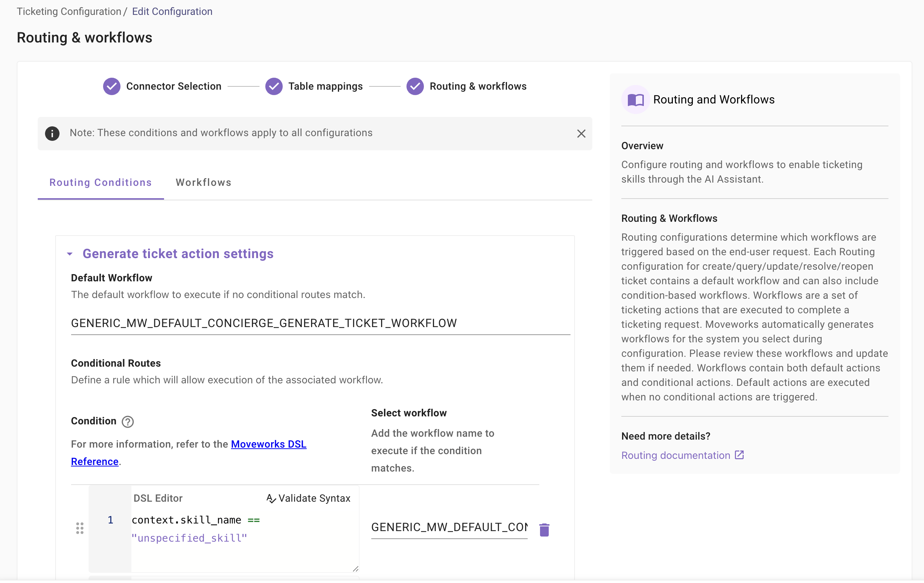Open the Routing documentation link

point(675,455)
